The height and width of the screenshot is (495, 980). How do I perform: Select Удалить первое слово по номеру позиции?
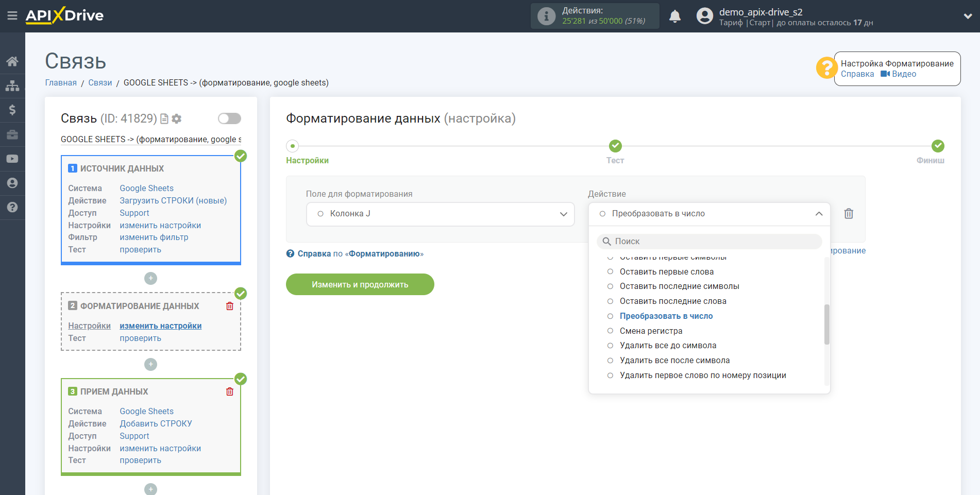tap(703, 375)
